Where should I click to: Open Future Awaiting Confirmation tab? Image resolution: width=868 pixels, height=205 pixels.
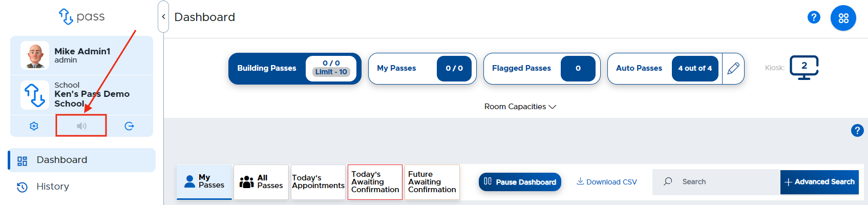tap(432, 182)
